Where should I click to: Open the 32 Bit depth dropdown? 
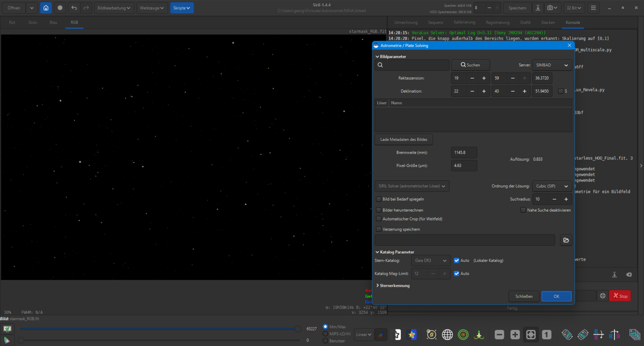tap(574, 8)
